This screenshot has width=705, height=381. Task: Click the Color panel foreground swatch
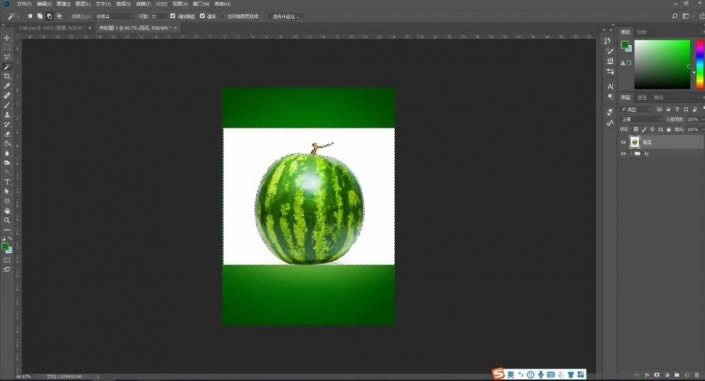tap(625, 45)
